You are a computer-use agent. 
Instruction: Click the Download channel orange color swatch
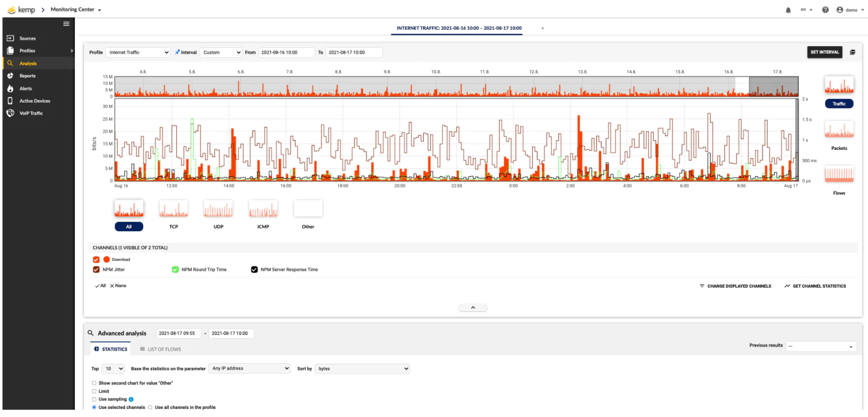[x=107, y=260]
